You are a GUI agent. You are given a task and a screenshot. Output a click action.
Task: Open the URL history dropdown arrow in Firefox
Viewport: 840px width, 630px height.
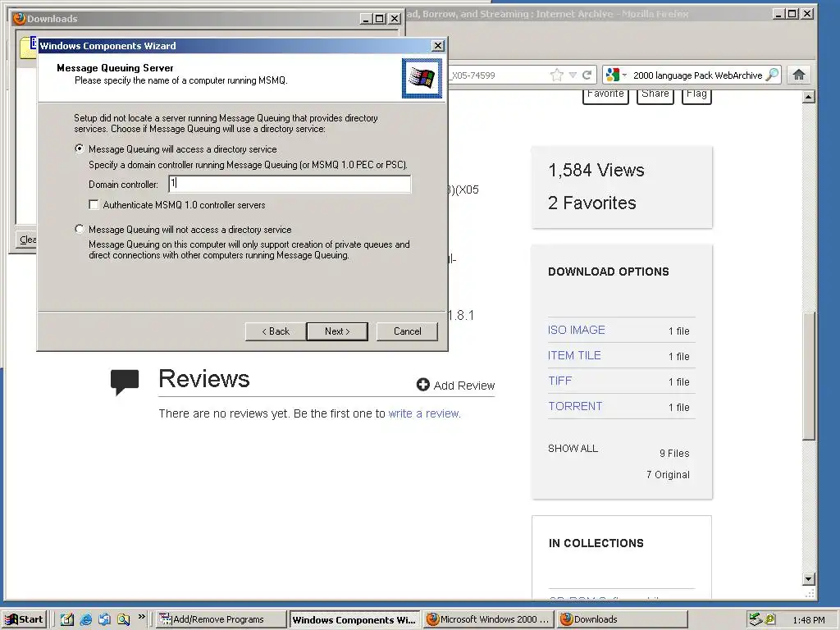click(x=573, y=75)
